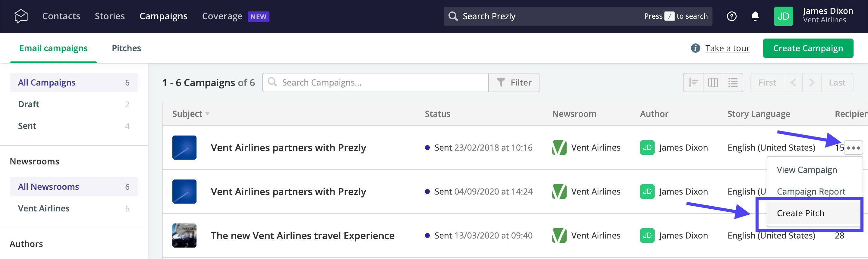868x259 pixels.
Task: Click the sort order icon button
Action: point(693,83)
